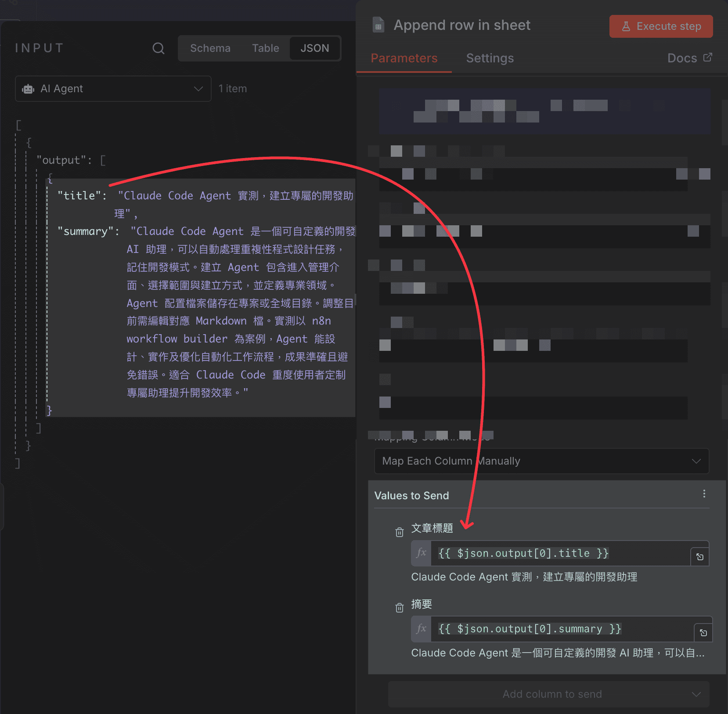Delete the 摘要 column mapping
Screen dimensions: 728x714
(400, 607)
